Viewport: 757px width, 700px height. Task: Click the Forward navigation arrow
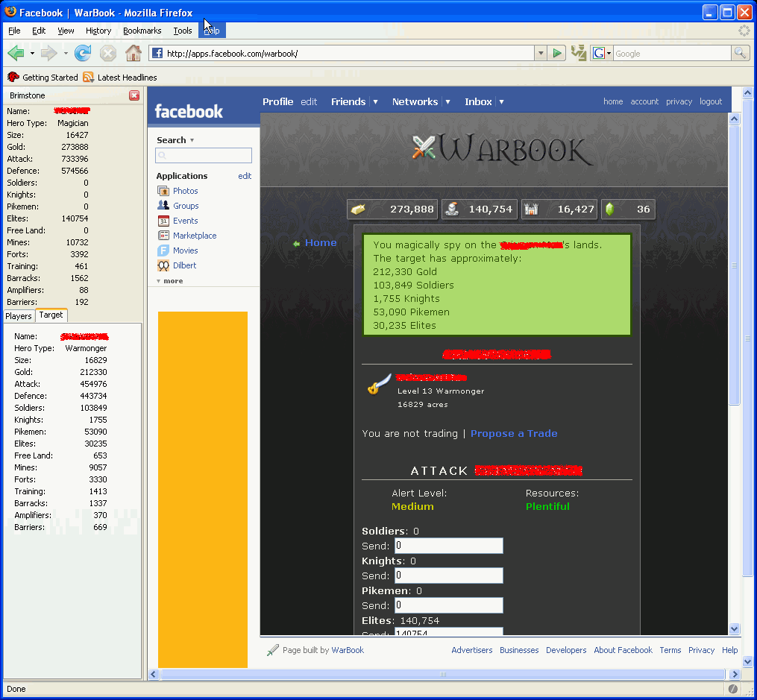[48, 53]
